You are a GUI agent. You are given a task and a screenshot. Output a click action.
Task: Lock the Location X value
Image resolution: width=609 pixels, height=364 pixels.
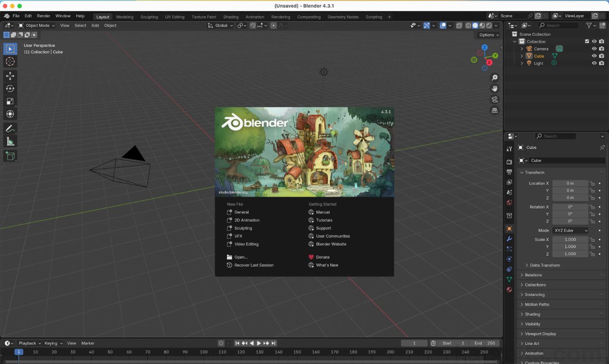coord(592,183)
